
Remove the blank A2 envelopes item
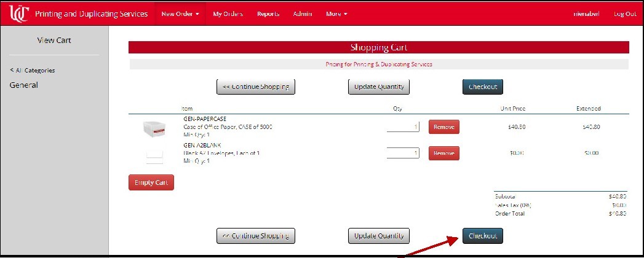tap(443, 153)
